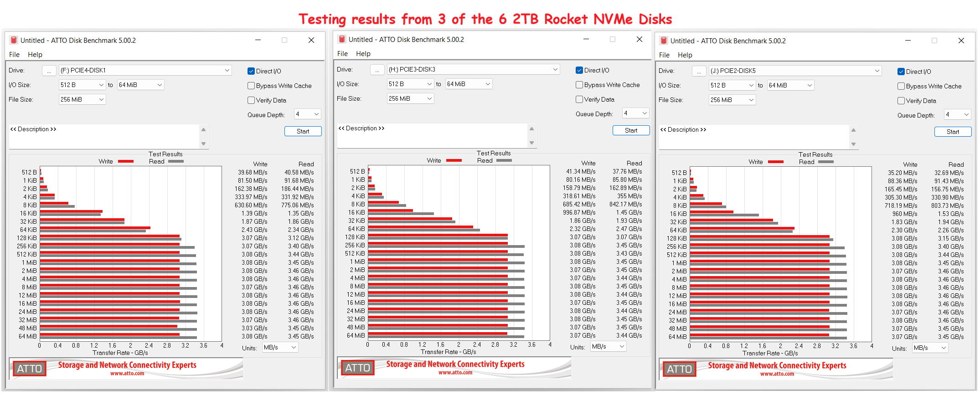The width and height of the screenshot is (980, 395).
Task: Click the ATTO logo in PCIE2-DISK5 window banner
Action: coord(680,369)
